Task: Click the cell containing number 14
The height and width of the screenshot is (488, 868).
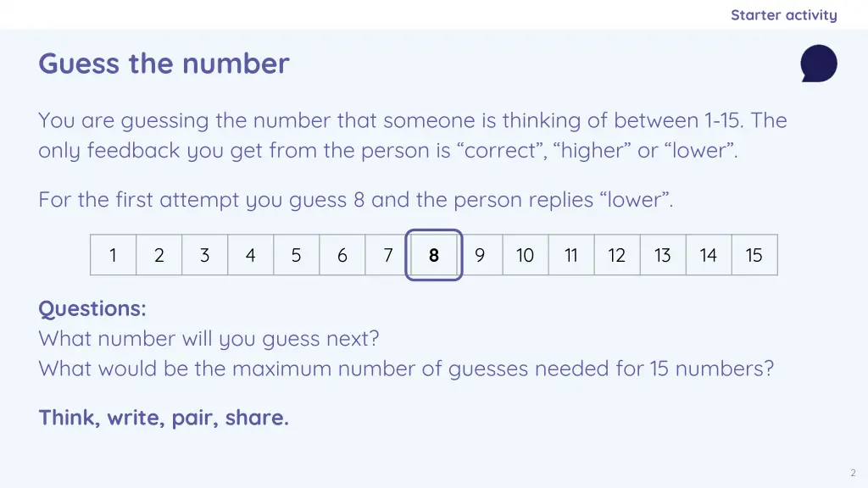Action: coord(709,255)
